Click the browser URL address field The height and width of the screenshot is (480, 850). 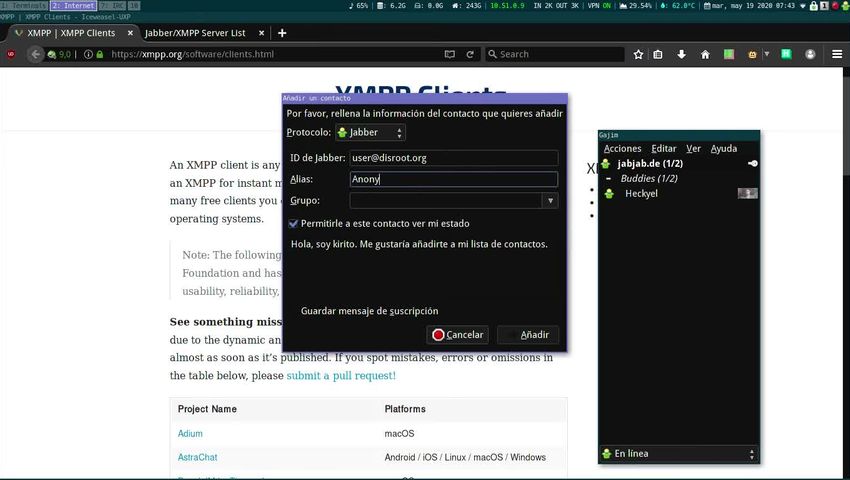pos(274,54)
